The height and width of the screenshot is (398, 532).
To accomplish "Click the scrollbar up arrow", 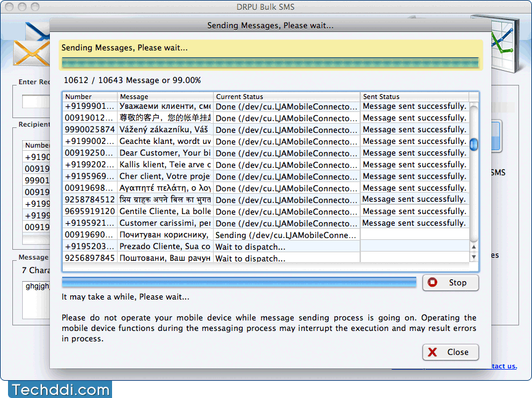I will 474,247.
